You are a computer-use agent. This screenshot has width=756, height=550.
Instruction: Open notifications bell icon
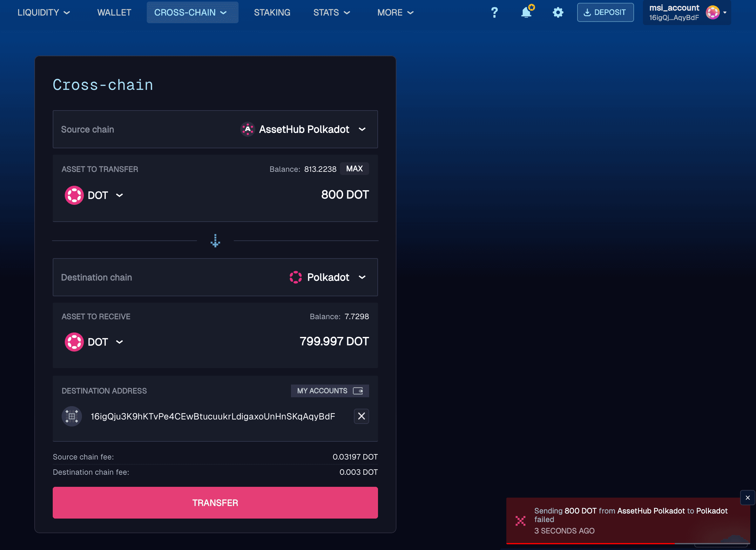(x=526, y=13)
